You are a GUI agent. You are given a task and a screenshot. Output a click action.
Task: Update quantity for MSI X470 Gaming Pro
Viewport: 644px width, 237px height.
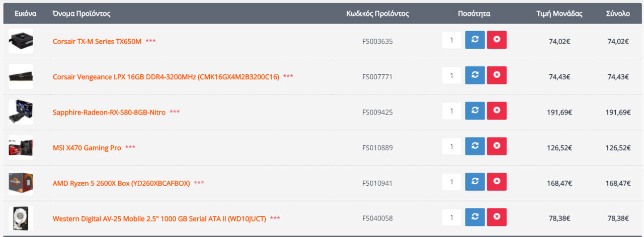475,147
